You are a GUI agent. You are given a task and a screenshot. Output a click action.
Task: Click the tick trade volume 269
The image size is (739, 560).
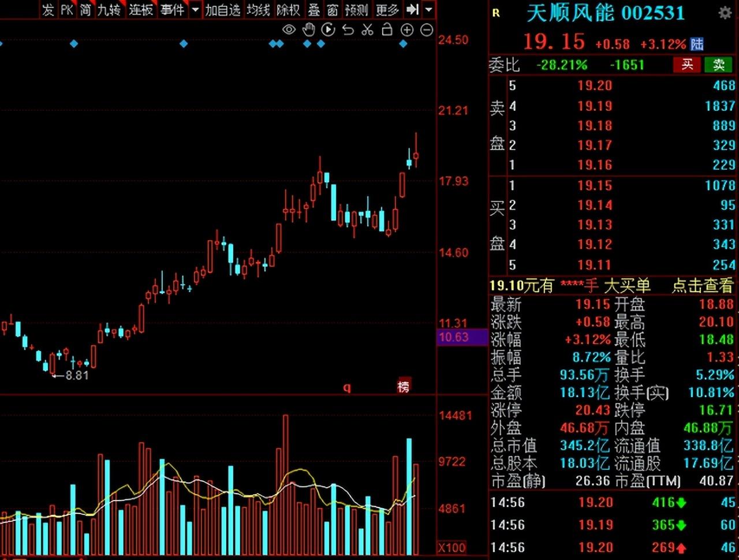[663, 547]
